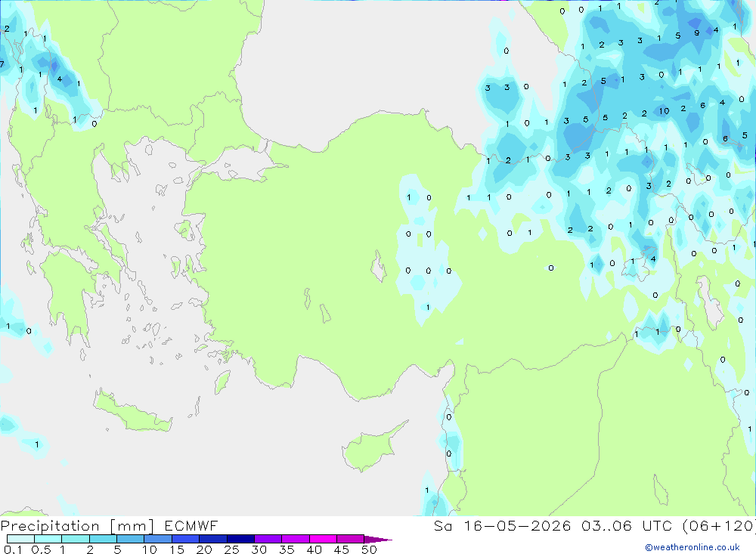Click the '35' legend label

coord(287,549)
